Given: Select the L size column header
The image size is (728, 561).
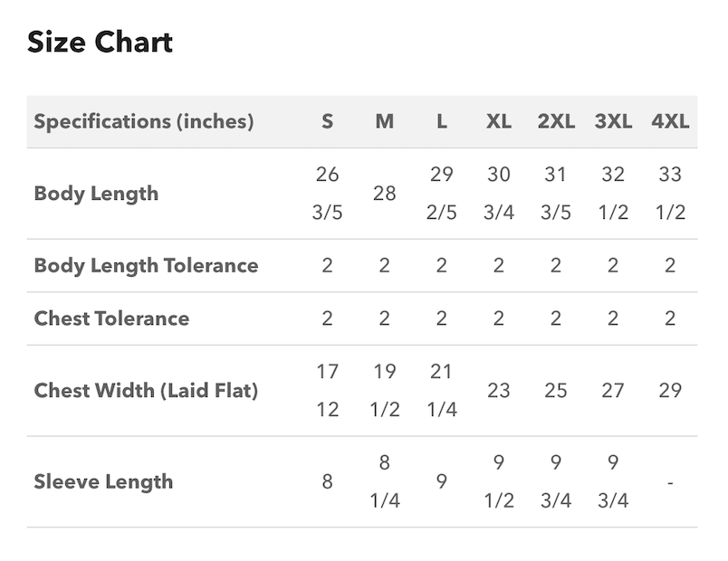Looking at the screenshot, I should [441, 121].
